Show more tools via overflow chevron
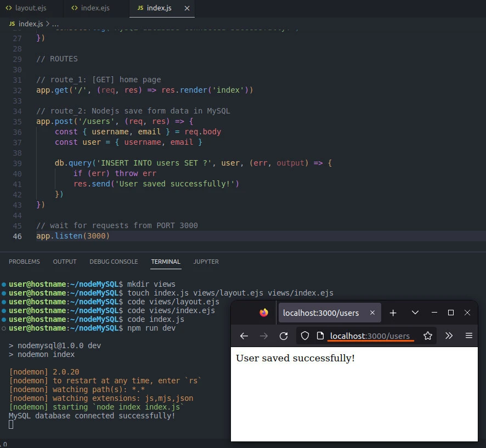The width and height of the screenshot is (486, 448). (x=449, y=336)
